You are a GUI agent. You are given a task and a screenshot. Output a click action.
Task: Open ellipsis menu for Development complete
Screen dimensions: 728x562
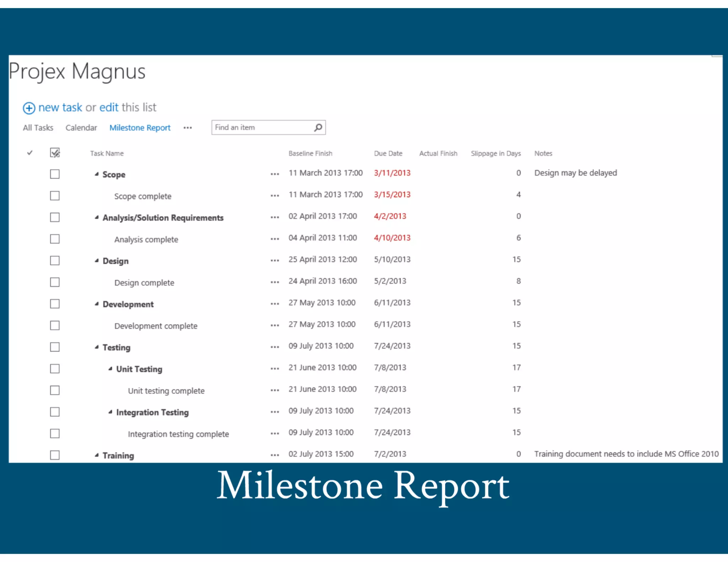click(x=275, y=325)
